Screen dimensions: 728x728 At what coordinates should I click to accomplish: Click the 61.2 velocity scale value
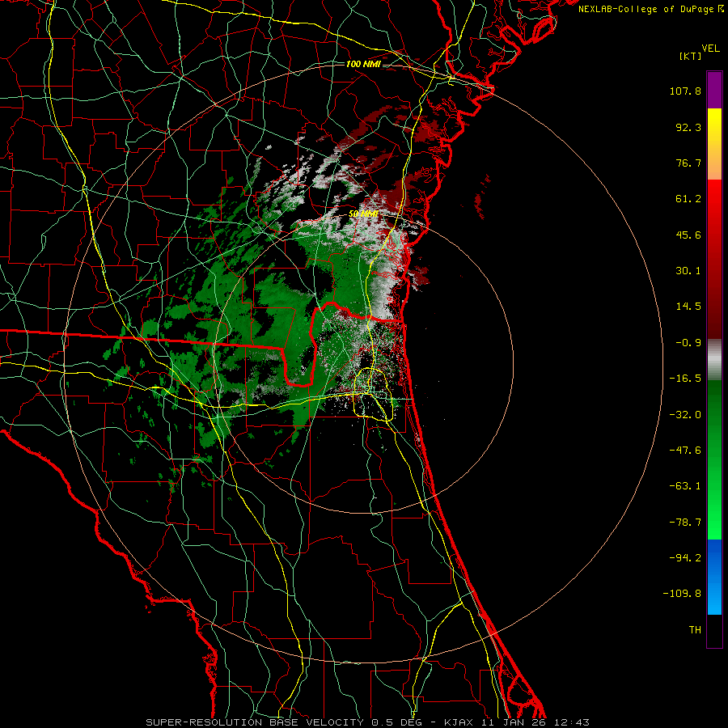[688, 199]
